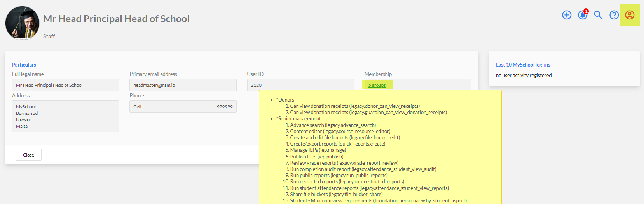Click 'Run completion audit report' line
This screenshot has width=644, height=204.
363,169
